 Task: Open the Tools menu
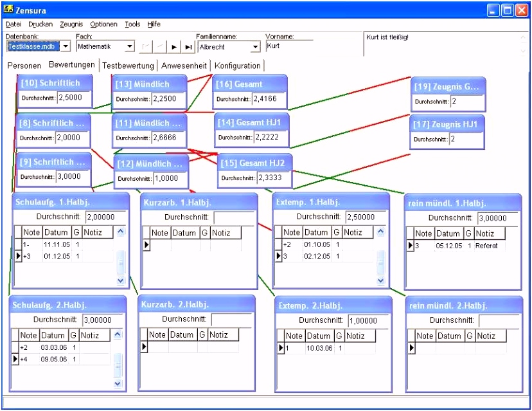pos(132,24)
